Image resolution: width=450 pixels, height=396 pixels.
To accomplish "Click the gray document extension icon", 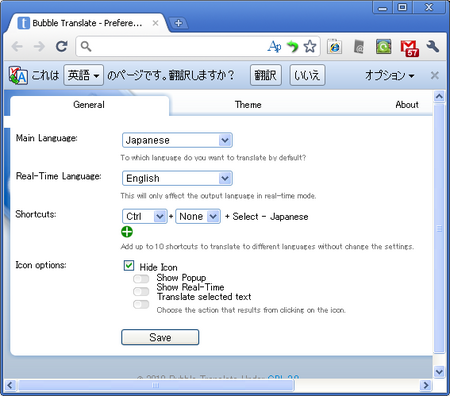I will [359, 47].
